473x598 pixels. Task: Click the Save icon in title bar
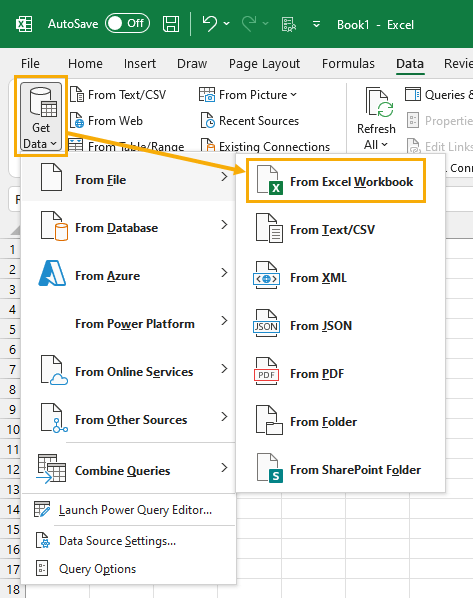[171, 24]
